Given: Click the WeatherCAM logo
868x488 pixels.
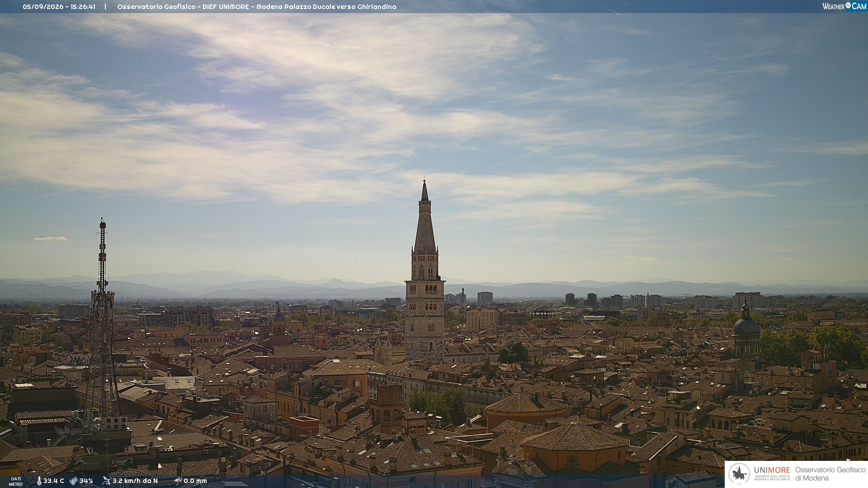Looking at the screenshot, I should (x=844, y=6).
